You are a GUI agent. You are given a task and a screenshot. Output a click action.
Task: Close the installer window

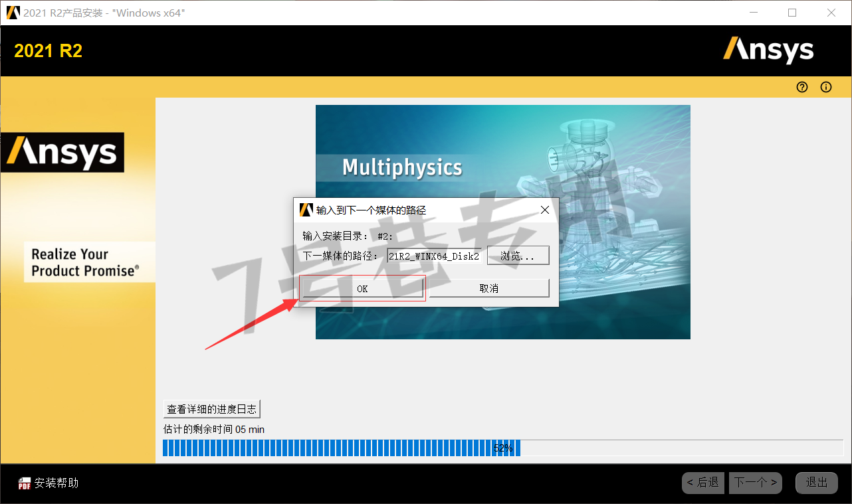coord(831,13)
